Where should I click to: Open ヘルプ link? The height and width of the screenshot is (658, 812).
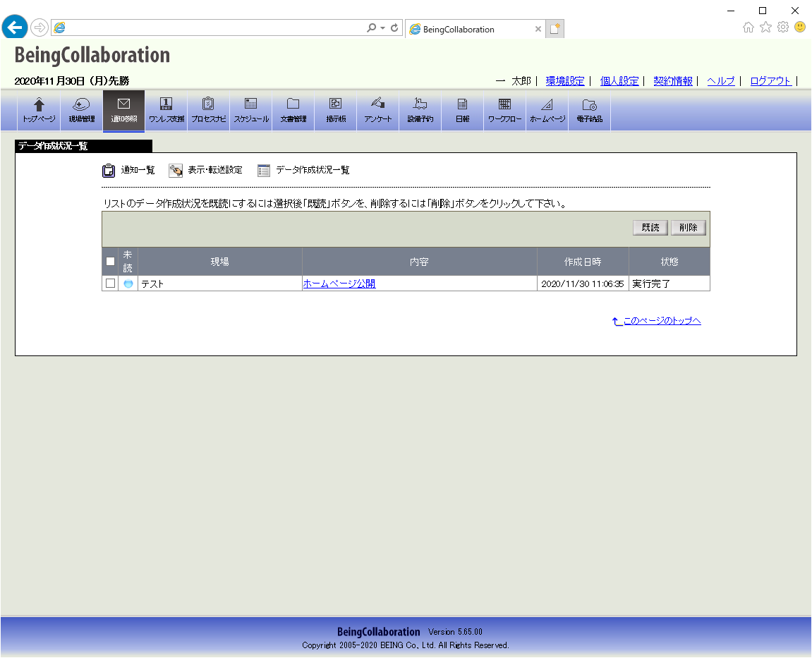click(721, 81)
